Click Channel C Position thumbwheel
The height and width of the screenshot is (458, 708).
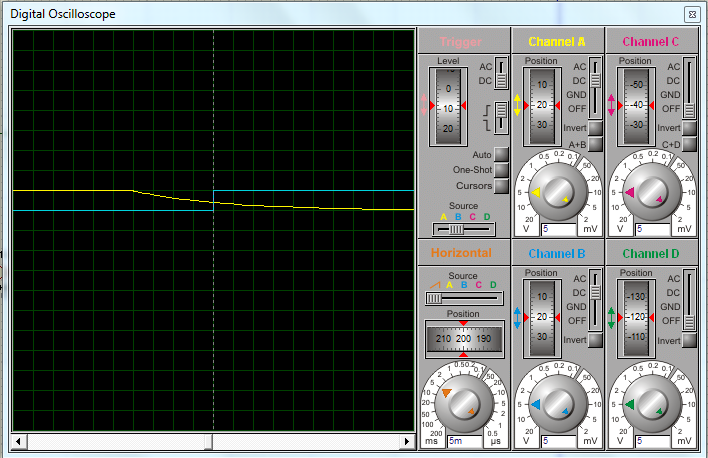[x=636, y=107]
